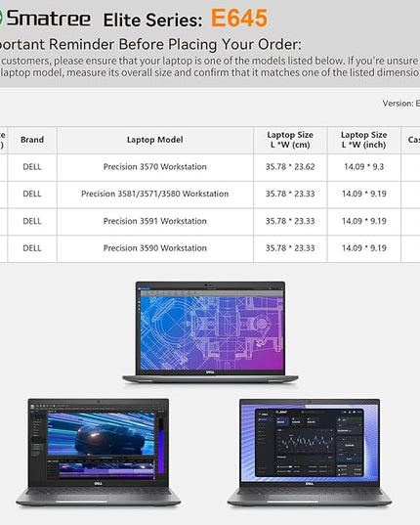420x525 pixels.
Task: Click the Smatree brand logo text
Action: (x=48, y=18)
